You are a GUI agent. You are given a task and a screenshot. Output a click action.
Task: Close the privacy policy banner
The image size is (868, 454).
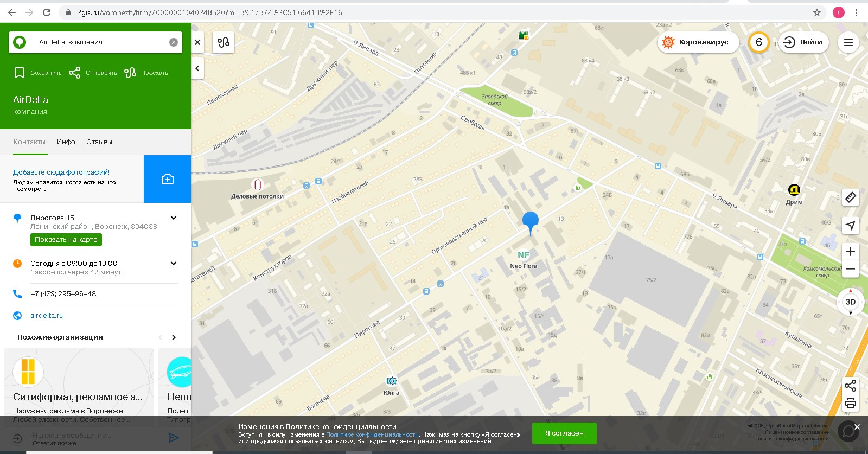(x=857, y=427)
